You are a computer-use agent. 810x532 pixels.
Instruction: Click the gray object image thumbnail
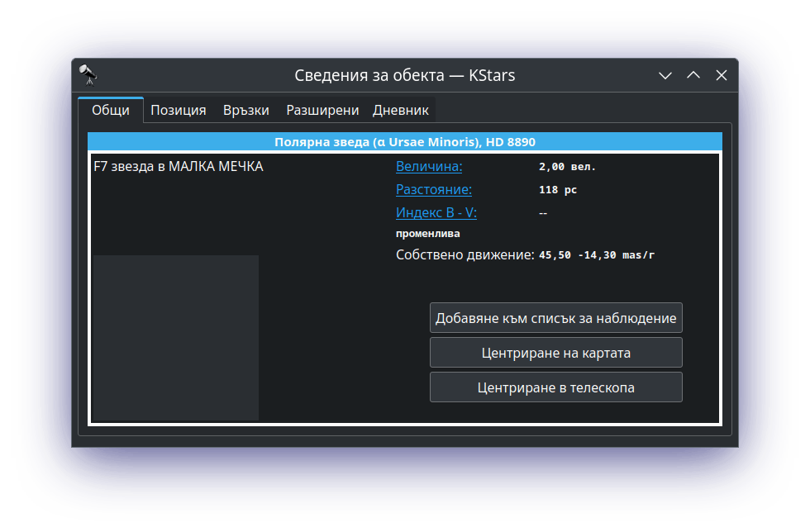click(x=176, y=337)
